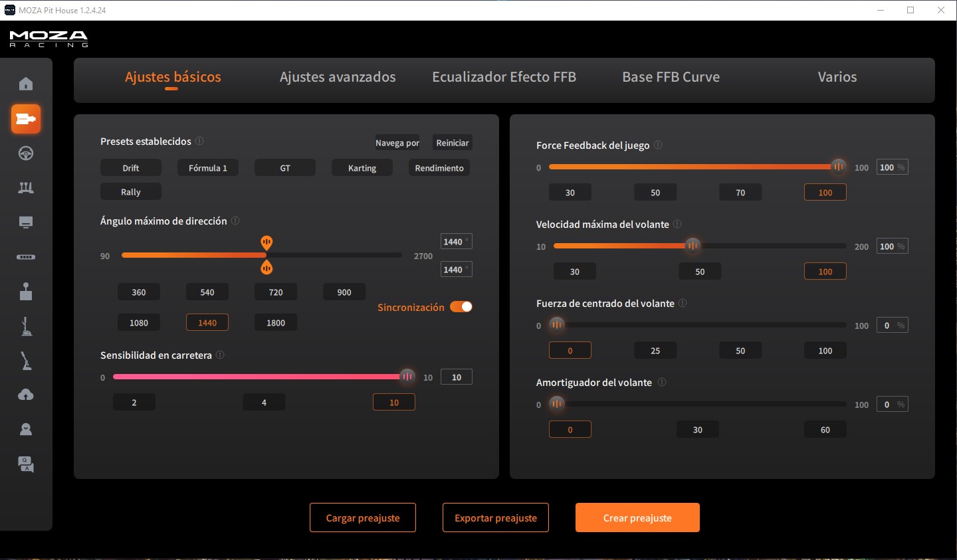Set Fuerza de centrado to 25
Viewport: 957px width, 560px height.
pos(655,351)
